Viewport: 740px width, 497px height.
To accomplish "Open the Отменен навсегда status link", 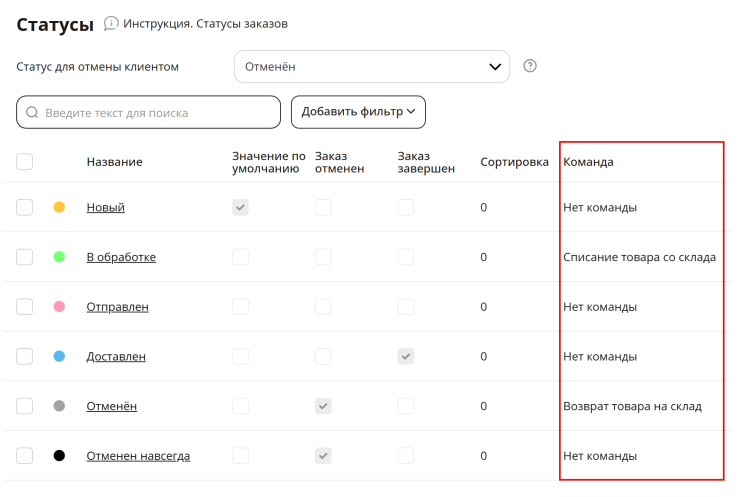I will 138,456.
